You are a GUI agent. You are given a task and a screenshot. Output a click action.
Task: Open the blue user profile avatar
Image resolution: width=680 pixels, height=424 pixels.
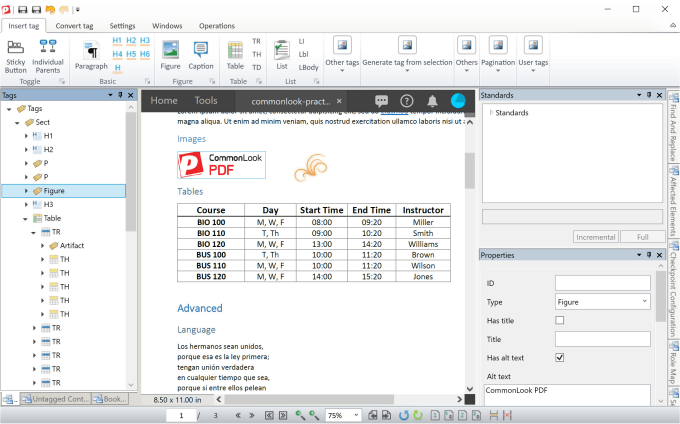click(458, 100)
